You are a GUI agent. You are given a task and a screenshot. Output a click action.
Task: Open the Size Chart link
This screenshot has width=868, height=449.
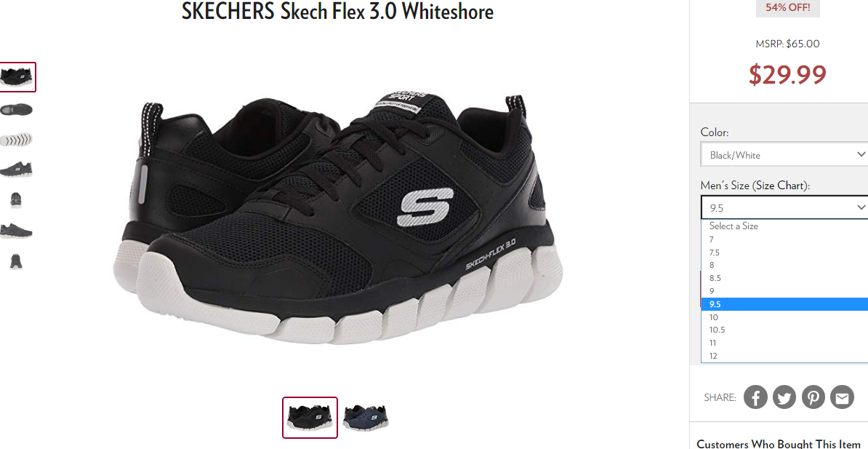coord(779,186)
